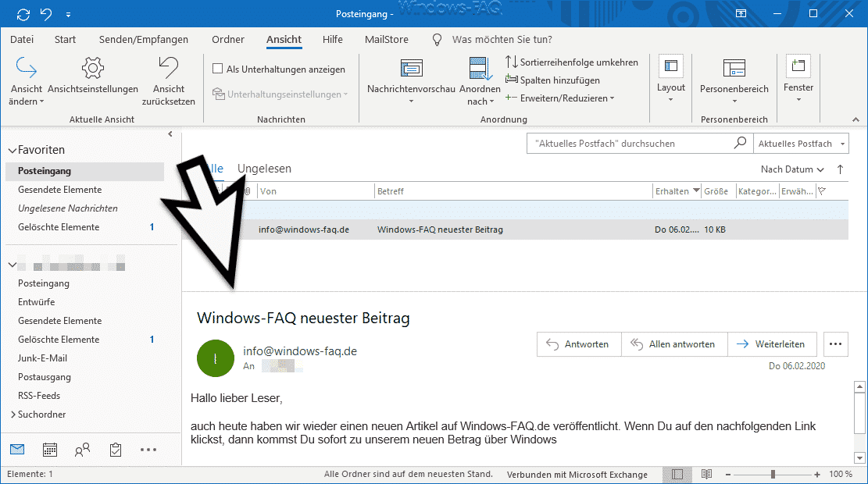Collapse the Favoriten section
Screen dimensions: 868x484
click(13, 151)
